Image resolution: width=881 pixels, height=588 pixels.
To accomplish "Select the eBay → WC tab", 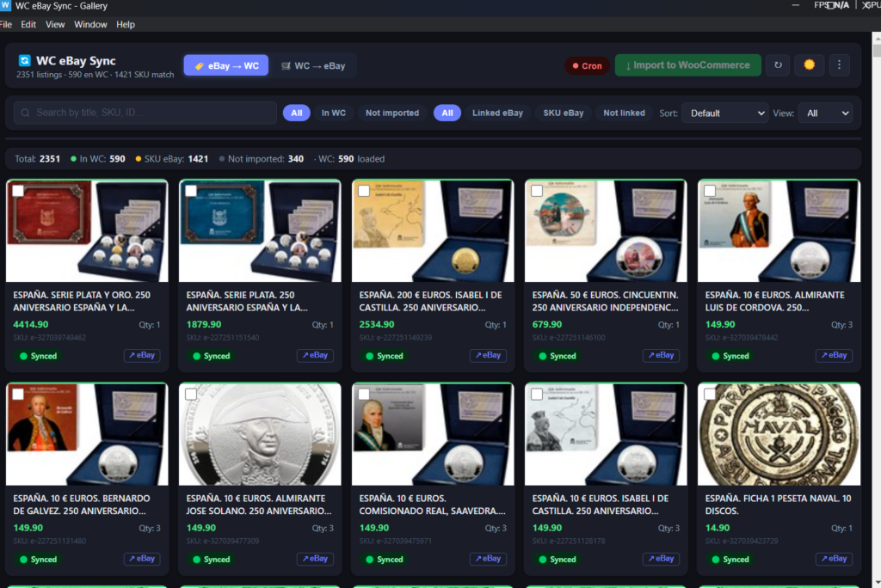I will (x=226, y=66).
